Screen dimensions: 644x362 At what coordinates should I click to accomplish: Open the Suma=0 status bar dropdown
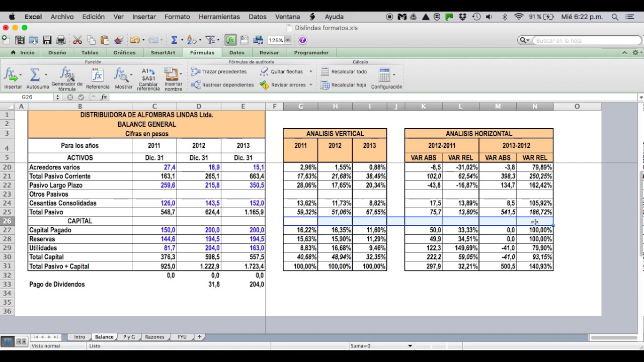410,346
